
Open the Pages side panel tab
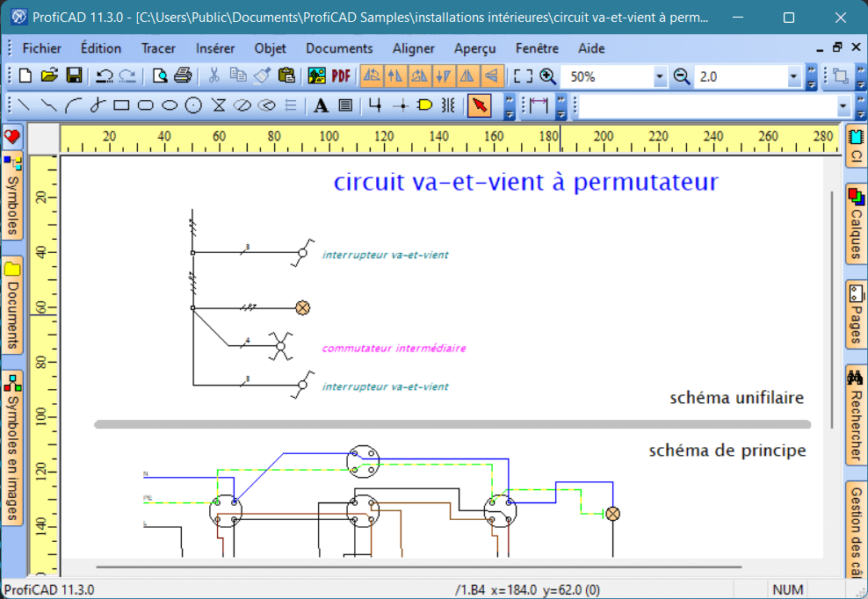coord(856,314)
